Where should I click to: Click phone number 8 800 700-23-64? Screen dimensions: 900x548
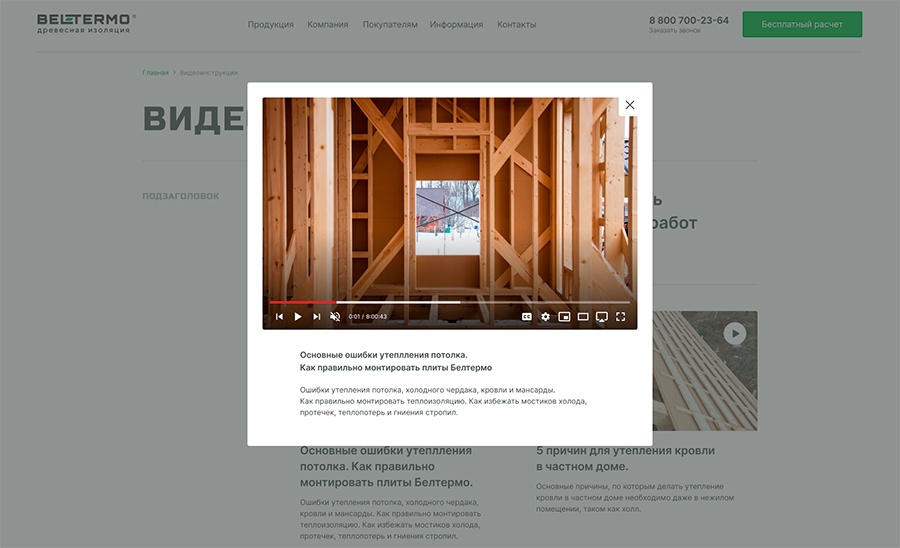[x=689, y=20]
